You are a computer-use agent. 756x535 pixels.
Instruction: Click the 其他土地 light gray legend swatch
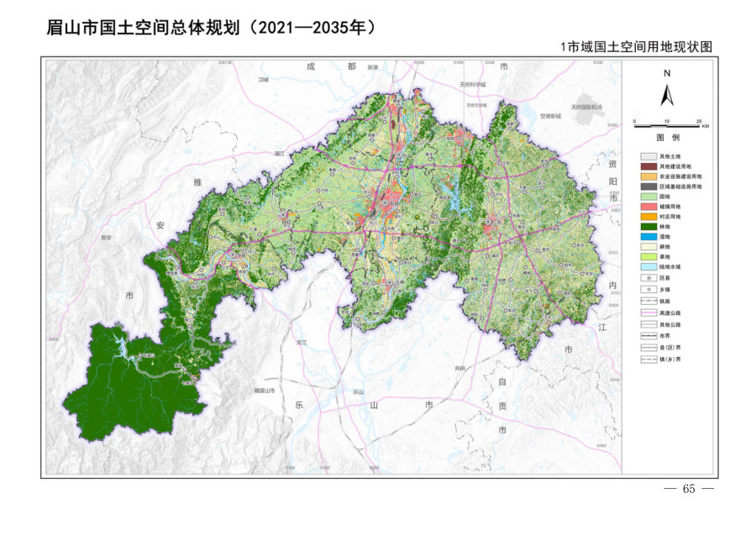(648, 157)
